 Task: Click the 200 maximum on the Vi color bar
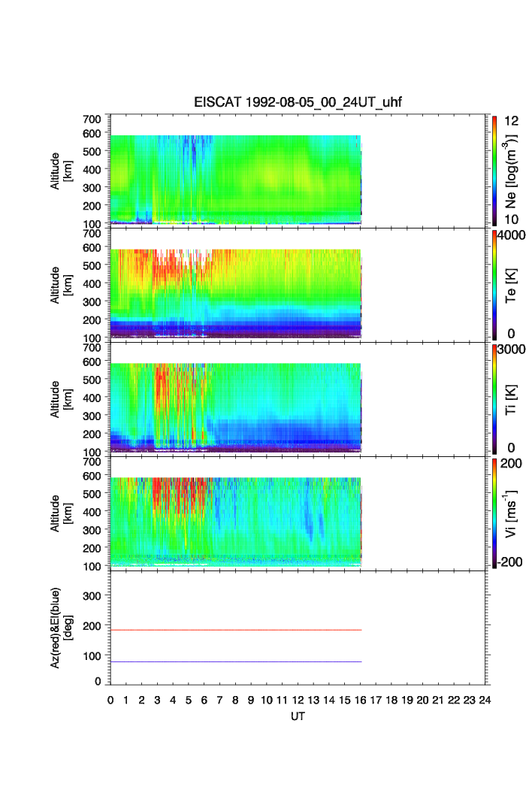click(511, 463)
